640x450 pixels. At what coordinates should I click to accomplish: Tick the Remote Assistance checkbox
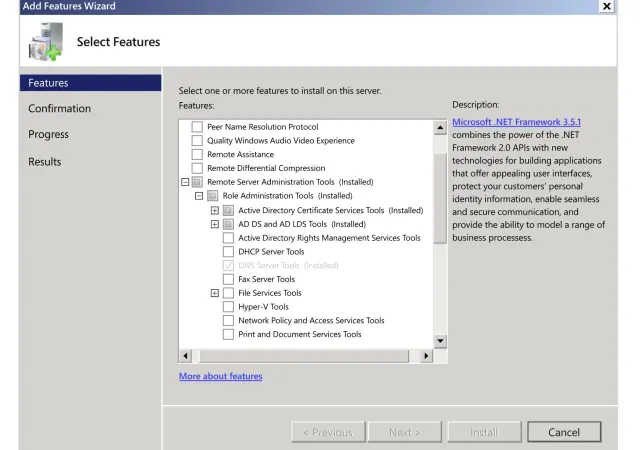pyautogui.click(x=197, y=155)
